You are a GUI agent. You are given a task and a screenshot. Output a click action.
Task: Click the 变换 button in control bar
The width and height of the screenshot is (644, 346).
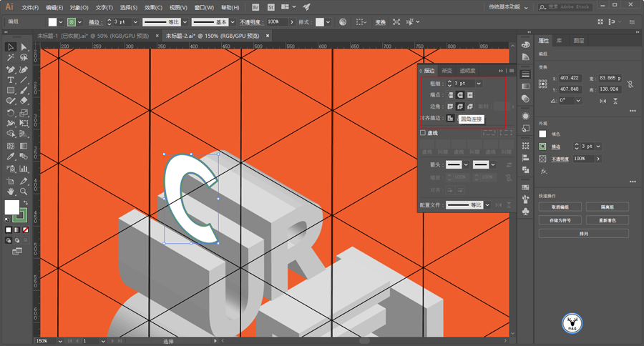[x=381, y=22]
